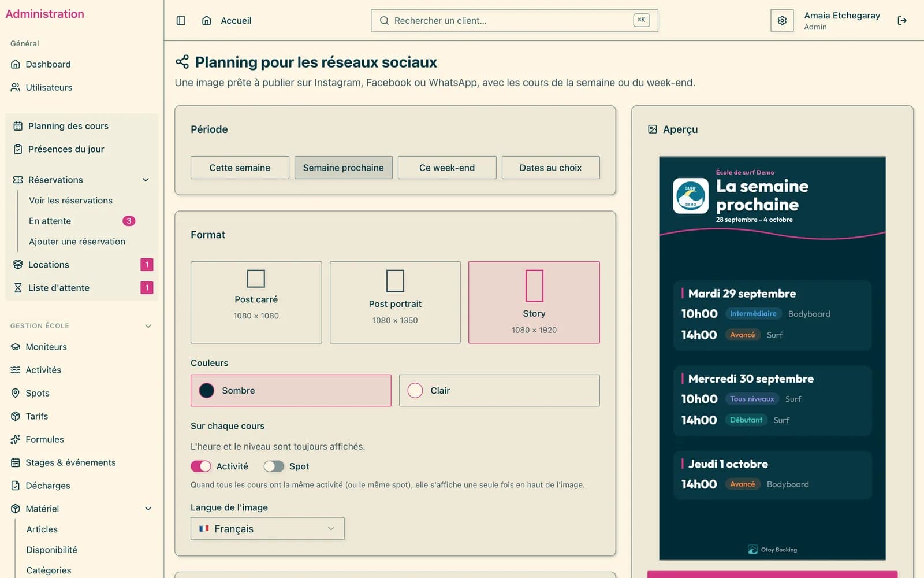Collapse the Réservations submenu

146,180
